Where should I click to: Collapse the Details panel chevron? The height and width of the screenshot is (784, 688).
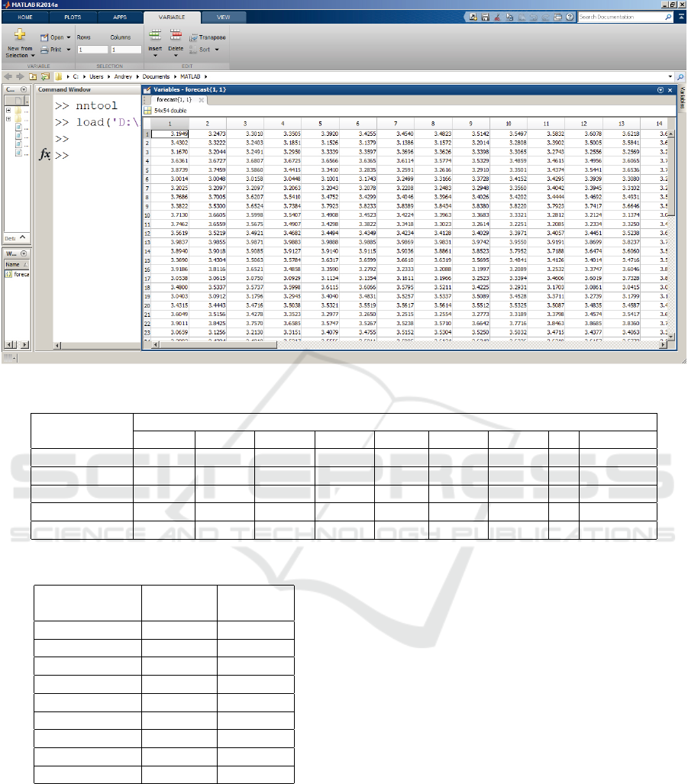(24, 237)
